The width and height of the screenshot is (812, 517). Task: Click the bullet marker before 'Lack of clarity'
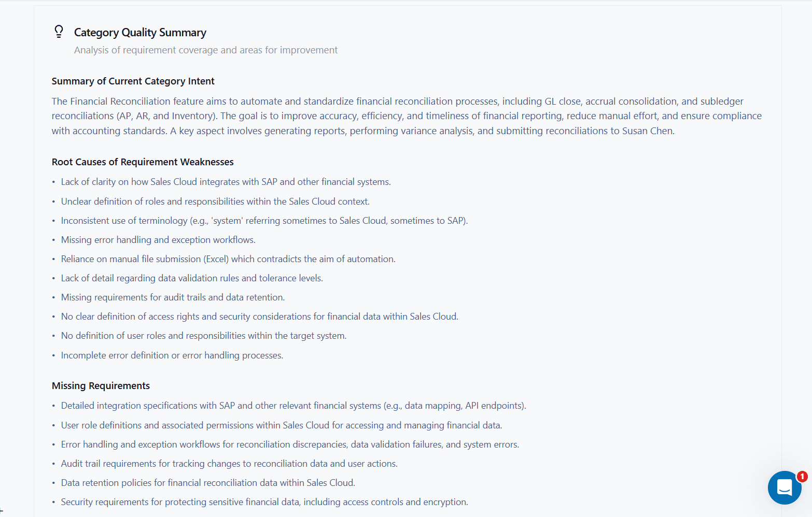pyautogui.click(x=53, y=182)
